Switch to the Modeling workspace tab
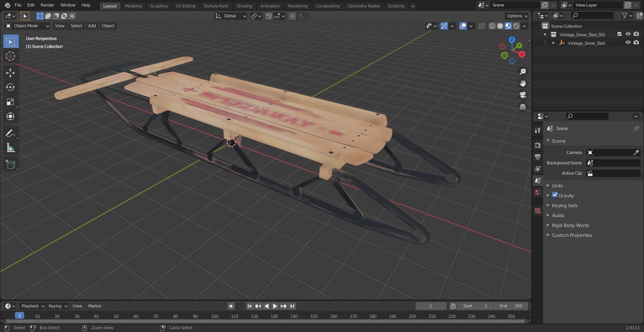The width and height of the screenshot is (644, 332). pyautogui.click(x=133, y=6)
